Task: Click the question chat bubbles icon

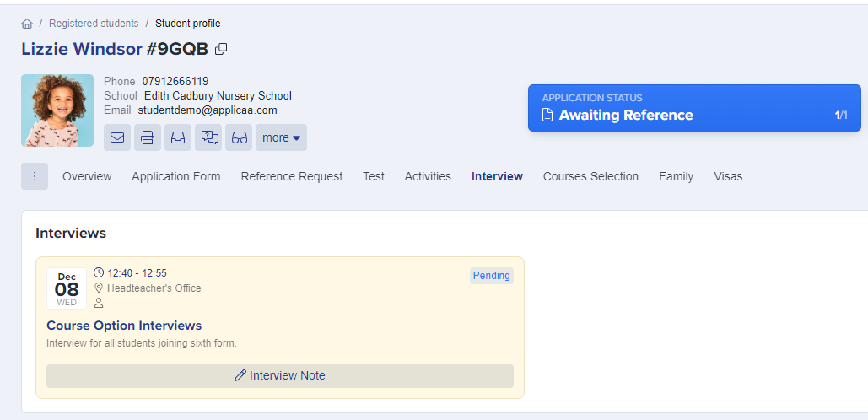Action: pyautogui.click(x=208, y=137)
